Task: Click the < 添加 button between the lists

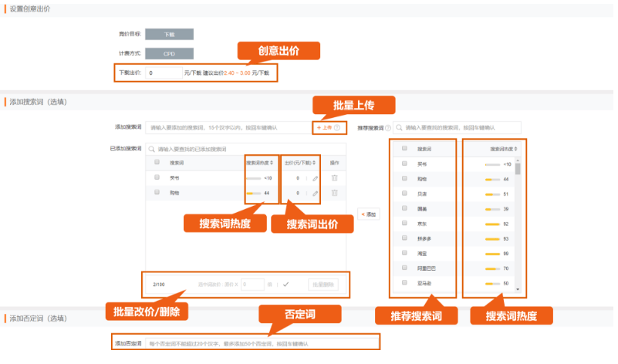Action: (x=369, y=214)
